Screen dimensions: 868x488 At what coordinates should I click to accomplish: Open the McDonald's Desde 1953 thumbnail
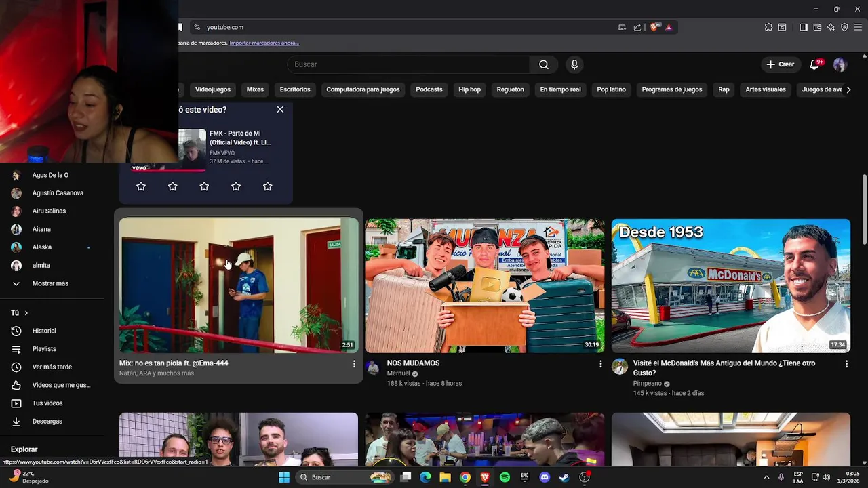tap(731, 285)
